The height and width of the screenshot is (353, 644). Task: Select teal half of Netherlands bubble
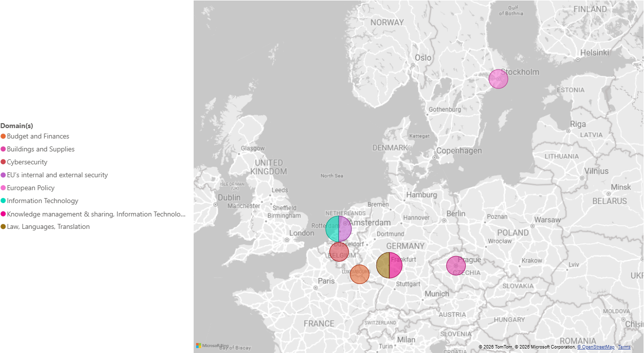(332, 229)
